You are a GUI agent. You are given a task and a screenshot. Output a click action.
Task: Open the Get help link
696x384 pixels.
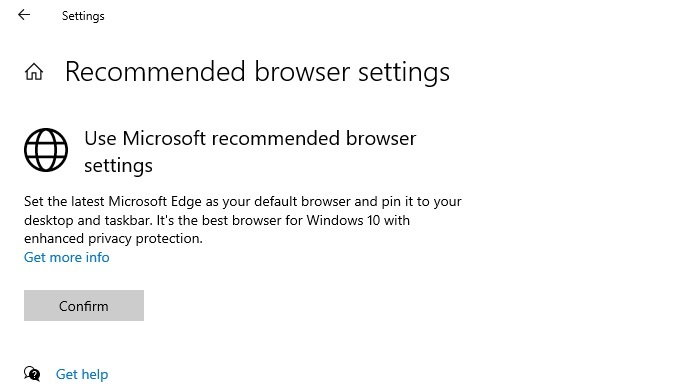(82, 374)
